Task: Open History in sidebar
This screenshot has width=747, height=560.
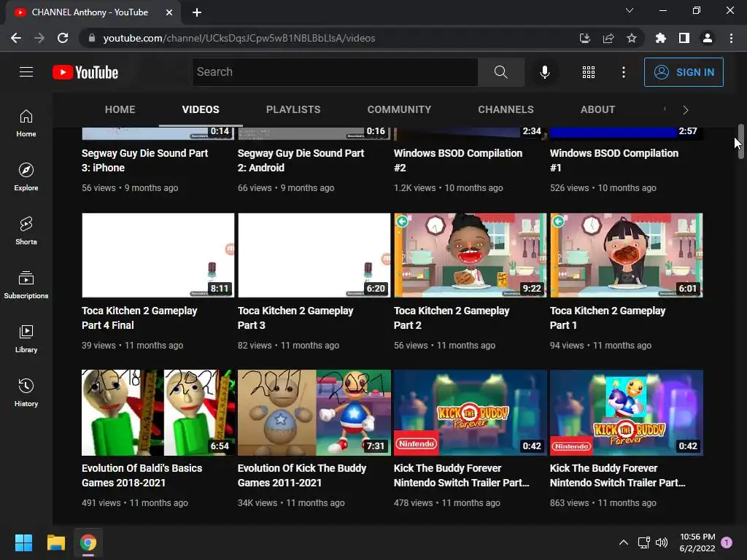Action: [26, 393]
